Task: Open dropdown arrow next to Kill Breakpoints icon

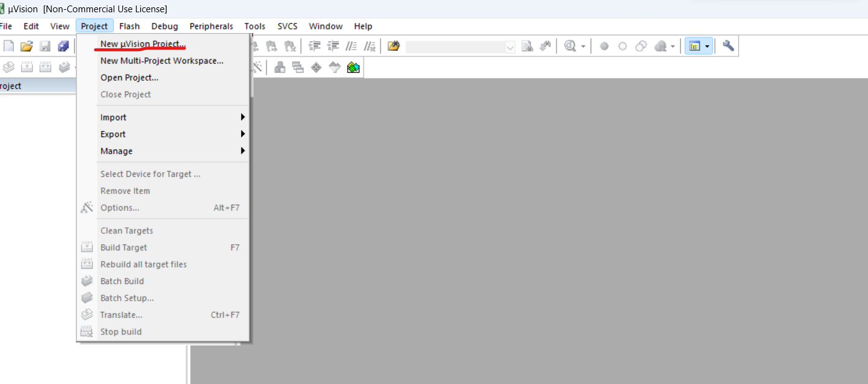Action: [x=673, y=47]
